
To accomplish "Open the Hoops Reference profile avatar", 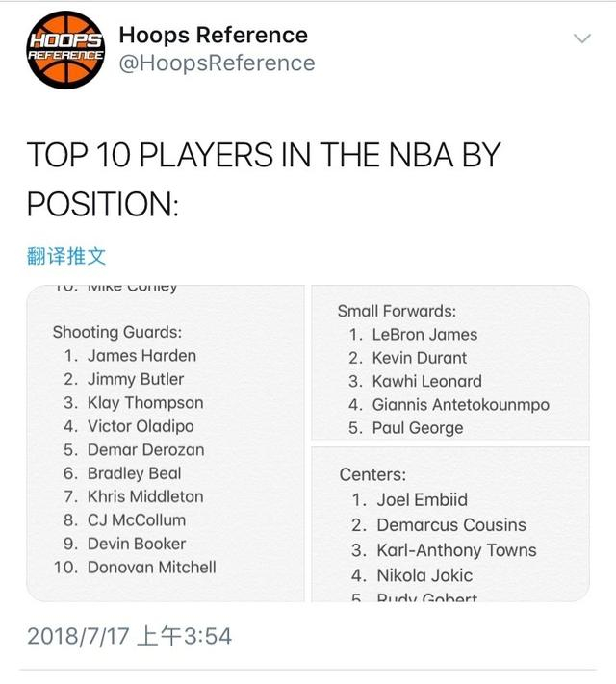I will [64, 49].
